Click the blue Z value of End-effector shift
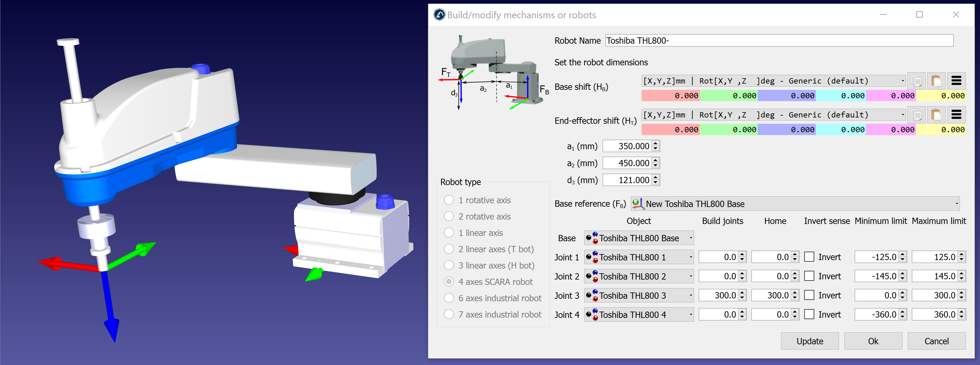Screen dimensions: 980x365 point(787,130)
